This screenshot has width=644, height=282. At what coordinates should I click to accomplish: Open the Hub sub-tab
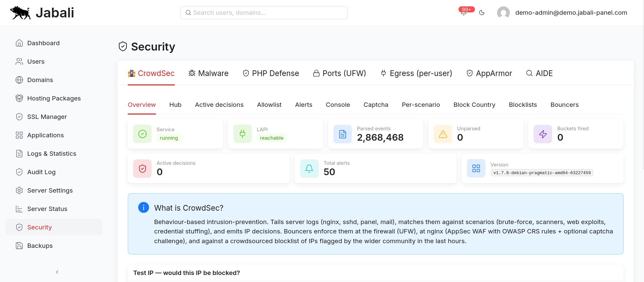[175, 105]
